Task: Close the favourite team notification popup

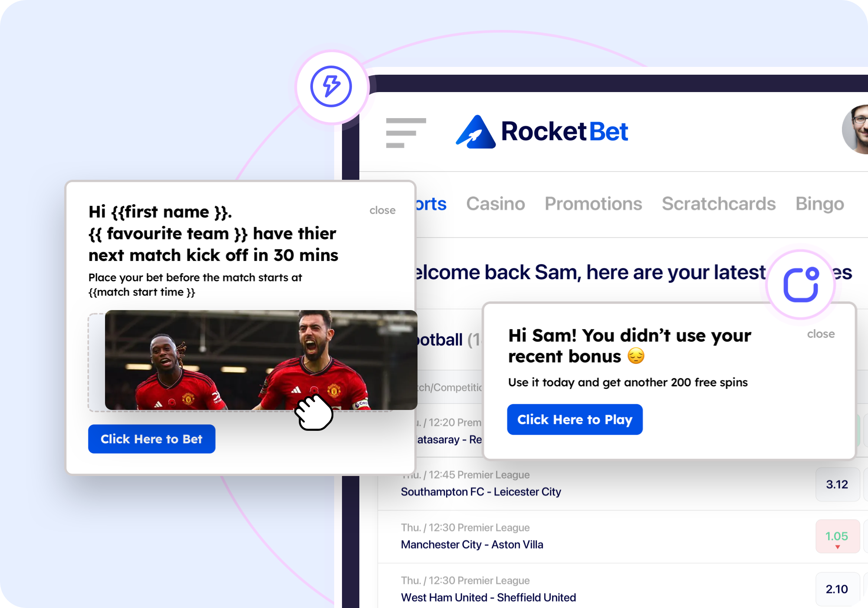Action: 382,211
